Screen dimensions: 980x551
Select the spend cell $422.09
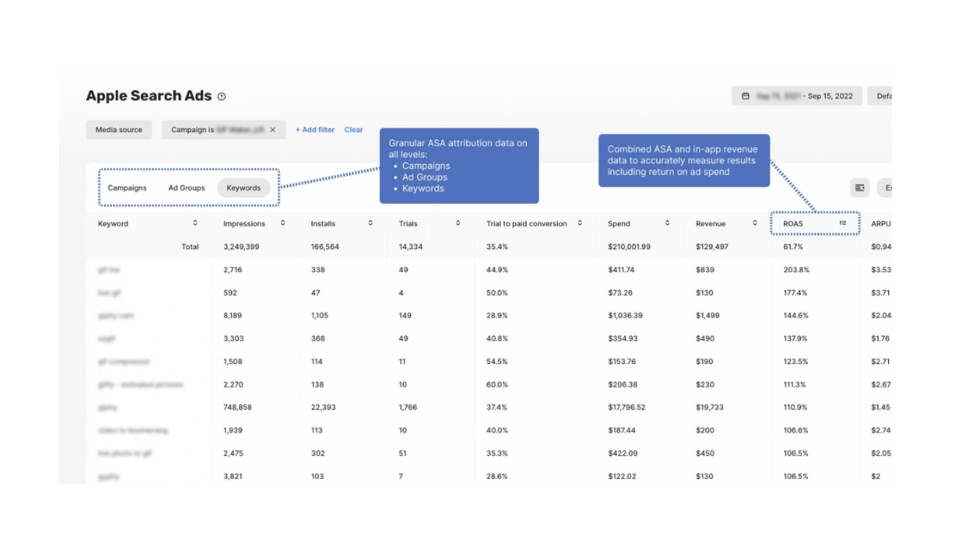pos(623,454)
